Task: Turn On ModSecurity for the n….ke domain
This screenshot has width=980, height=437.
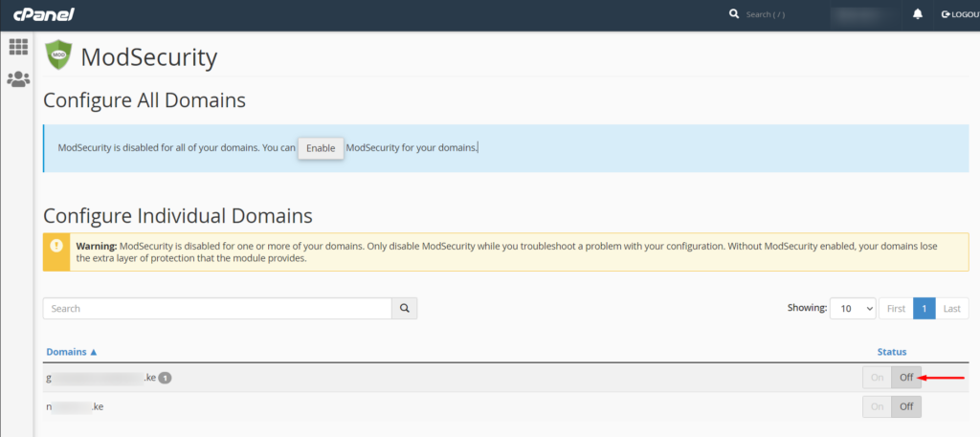Action: [877, 406]
